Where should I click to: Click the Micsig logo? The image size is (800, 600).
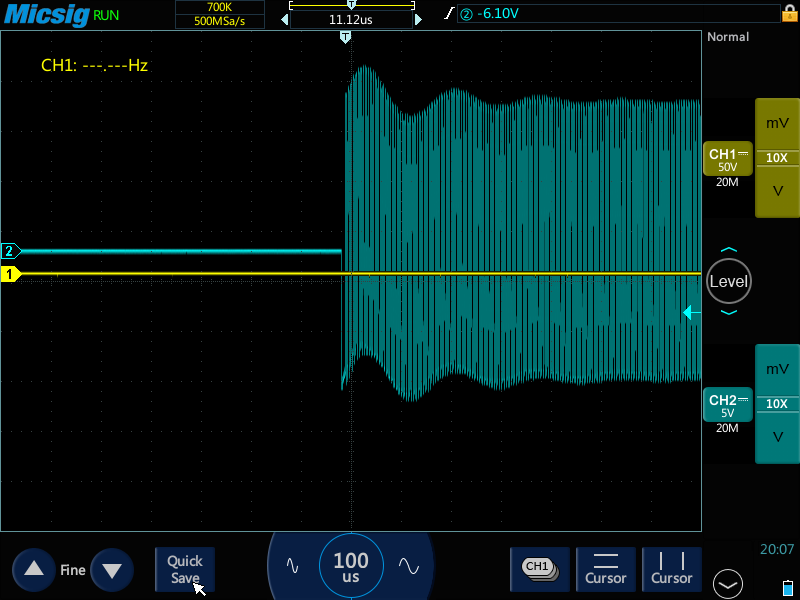pyautogui.click(x=47, y=14)
